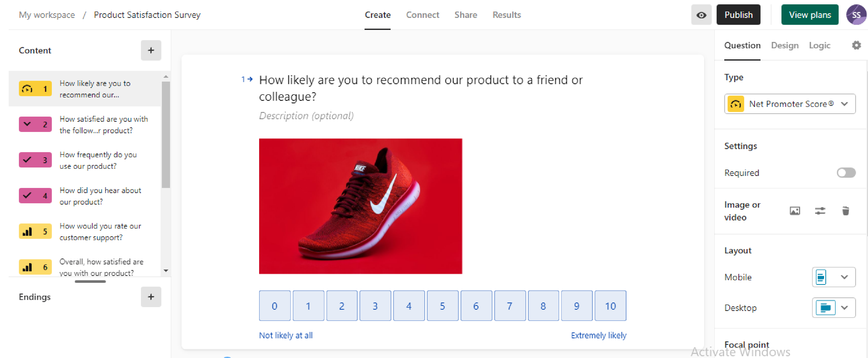The width and height of the screenshot is (868, 358).
Task: Open the SS user avatar menu
Action: [856, 15]
